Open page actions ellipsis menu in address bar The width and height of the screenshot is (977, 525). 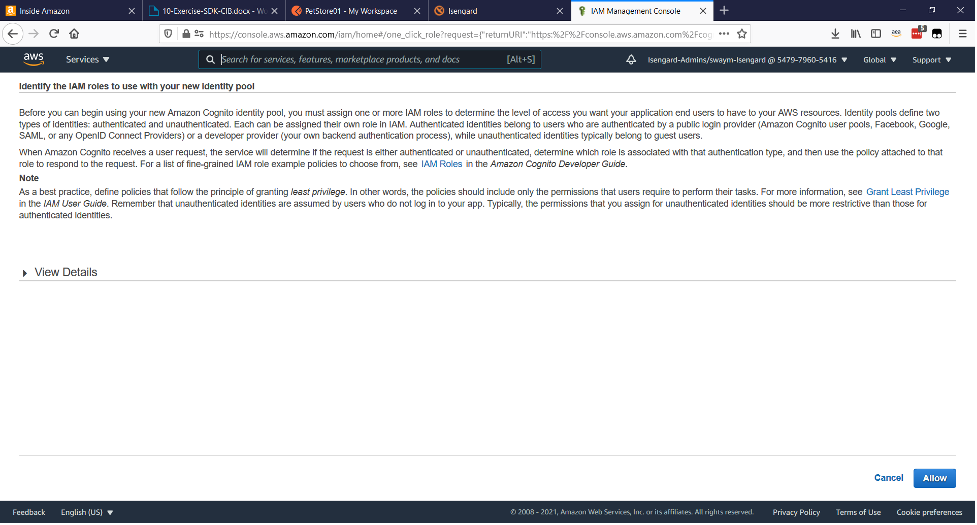(x=723, y=34)
